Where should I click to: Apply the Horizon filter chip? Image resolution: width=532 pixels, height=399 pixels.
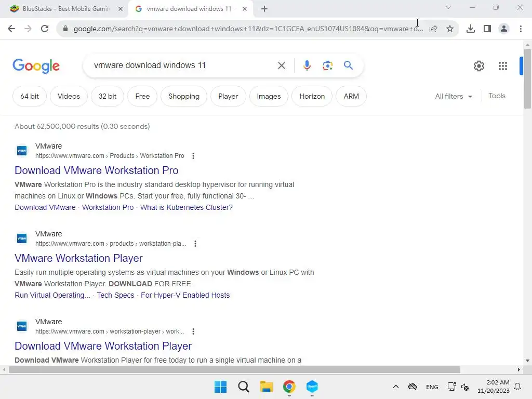pyautogui.click(x=312, y=96)
